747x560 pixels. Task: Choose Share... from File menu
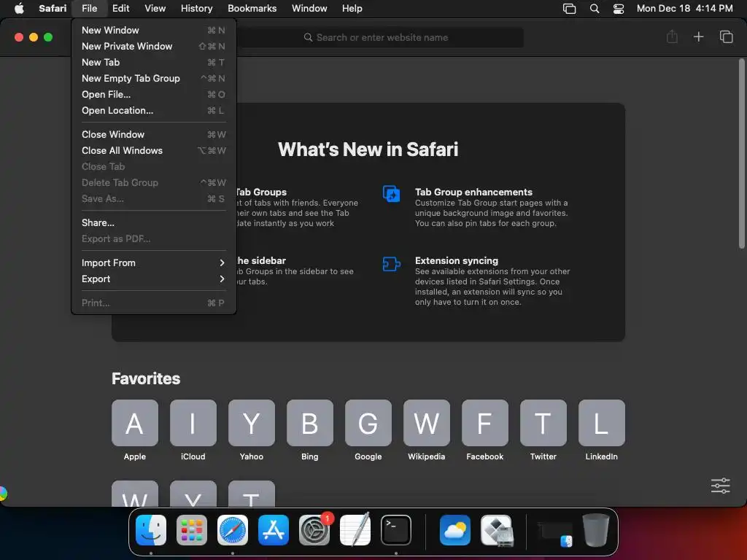click(x=153, y=222)
